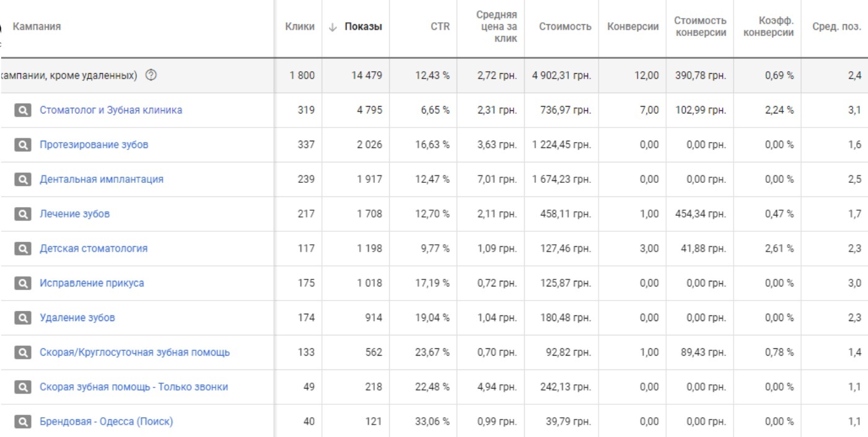Open the Брендовая - Одесса (Поиск) campaign
This screenshot has width=868, height=437.
106,422
